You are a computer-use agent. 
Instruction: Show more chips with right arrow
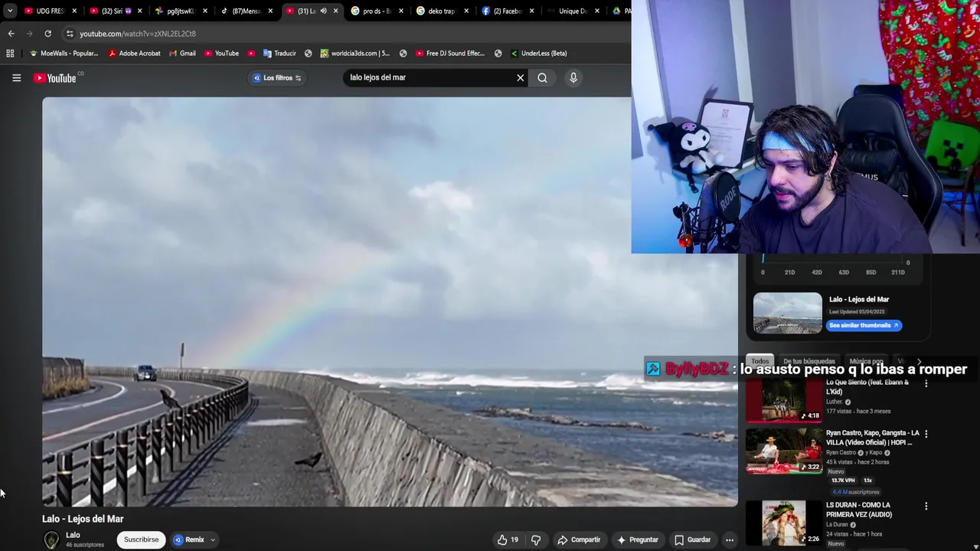(919, 361)
